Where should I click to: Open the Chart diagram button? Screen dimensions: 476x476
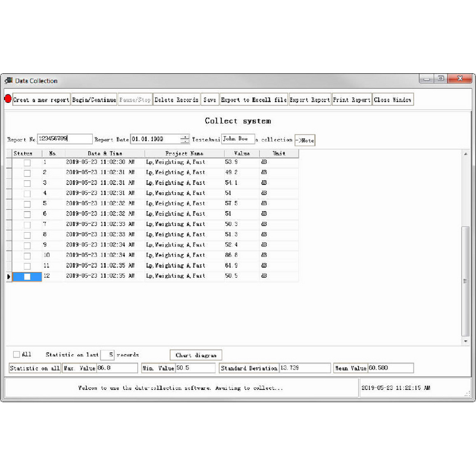click(196, 355)
